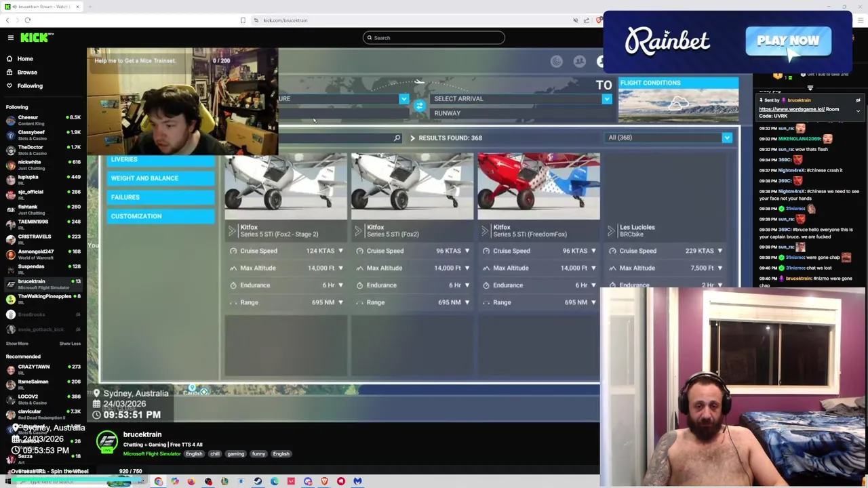Open Classybeef channel
This screenshot has width=868, height=488.
pyautogui.click(x=42, y=135)
